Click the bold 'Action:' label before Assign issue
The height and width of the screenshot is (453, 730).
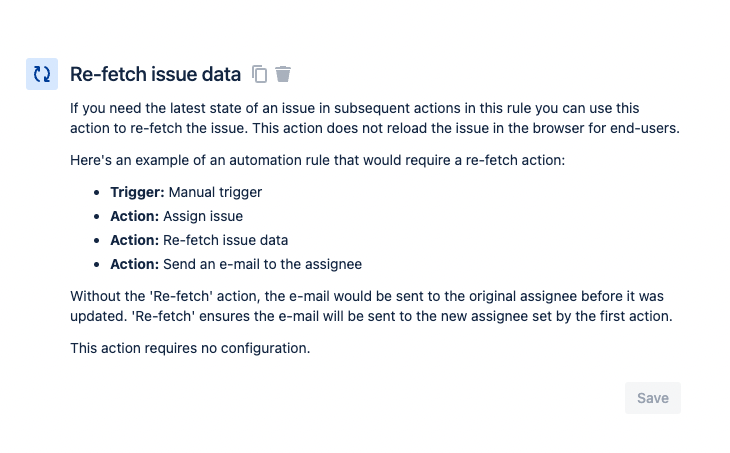point(135,216)
